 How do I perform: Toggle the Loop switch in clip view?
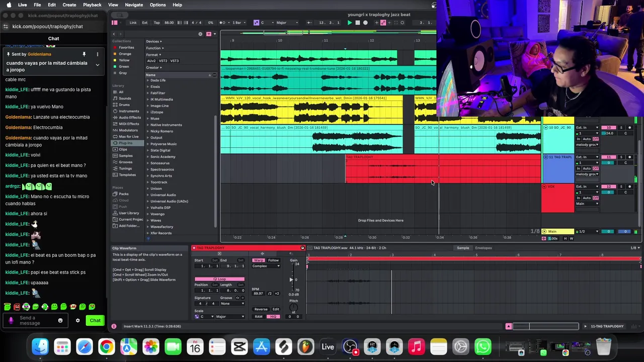click(219, 279)
